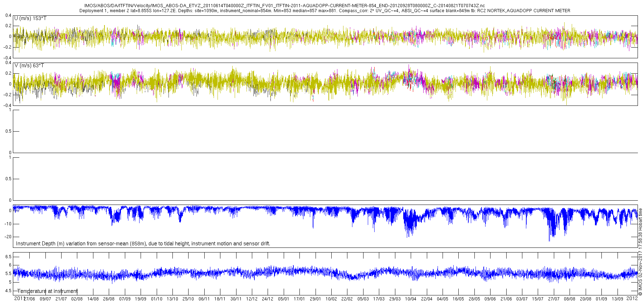Click the '13/10' date tick label

coord(172,299)
